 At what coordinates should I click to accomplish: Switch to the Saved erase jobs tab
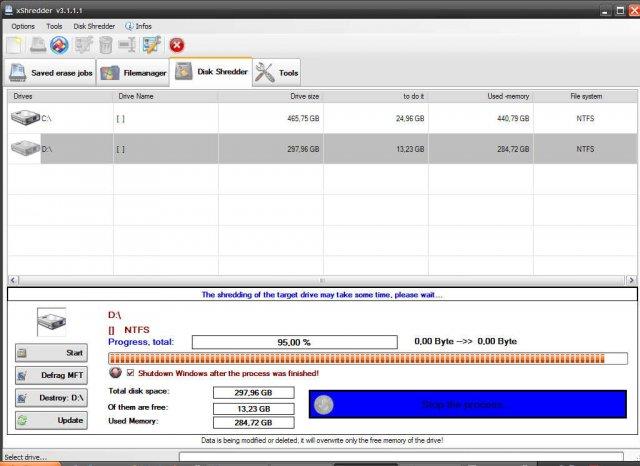coord(50,73)
